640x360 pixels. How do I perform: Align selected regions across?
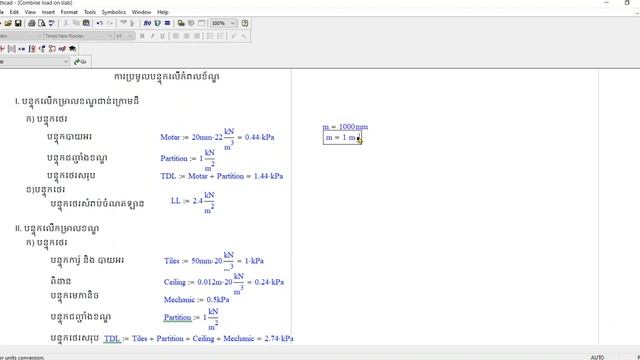[124, 23]
